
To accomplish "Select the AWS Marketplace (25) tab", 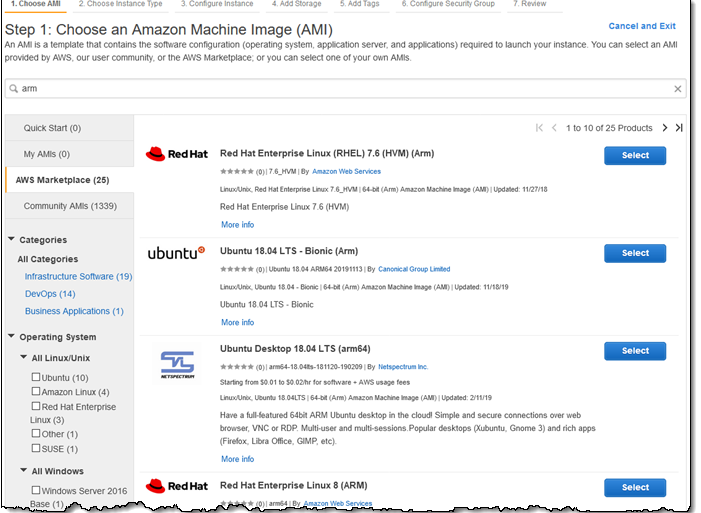I will pos(69,180).
